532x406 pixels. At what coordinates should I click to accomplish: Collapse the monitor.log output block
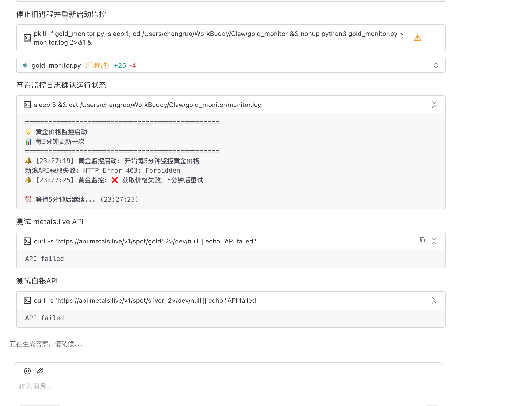click(434, 105)
